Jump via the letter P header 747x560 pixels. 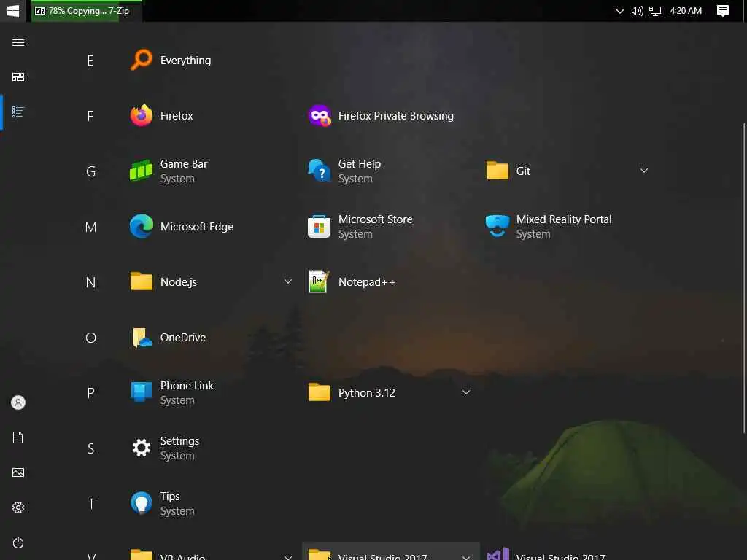pos(90,393)
